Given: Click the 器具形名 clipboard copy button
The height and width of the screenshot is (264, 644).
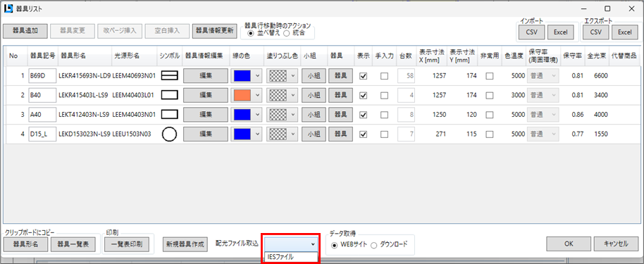Looking at the screenshot, I should click(25, 244).
